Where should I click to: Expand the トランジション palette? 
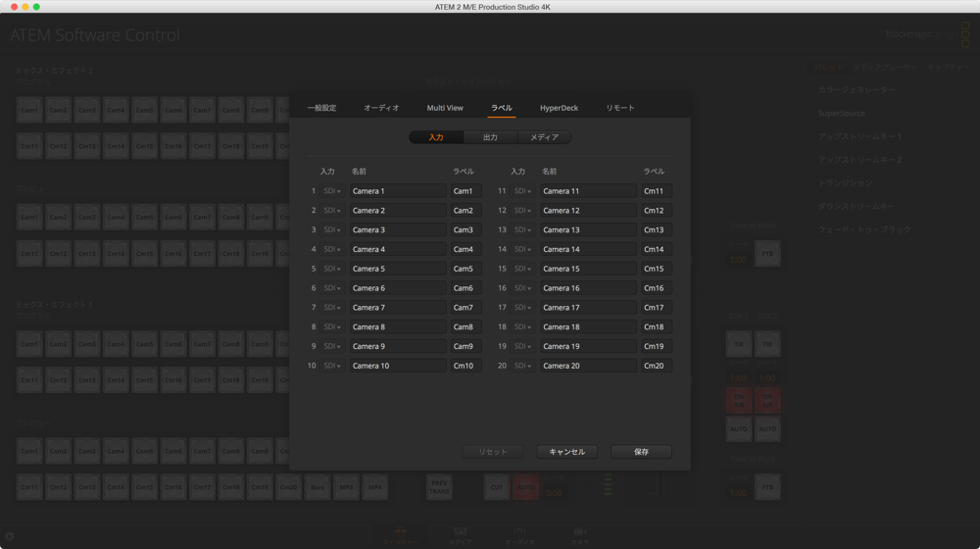[845, 182]
